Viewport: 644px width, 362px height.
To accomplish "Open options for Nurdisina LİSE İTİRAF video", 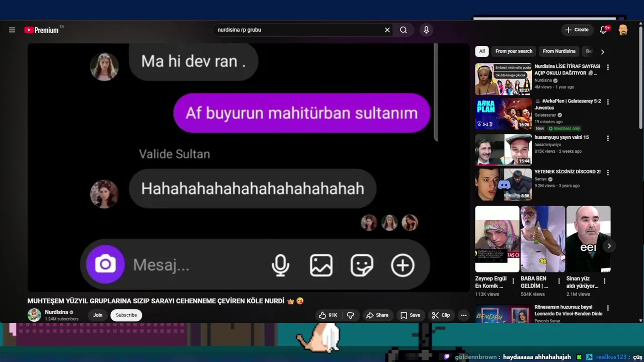I will pos(608,67).
